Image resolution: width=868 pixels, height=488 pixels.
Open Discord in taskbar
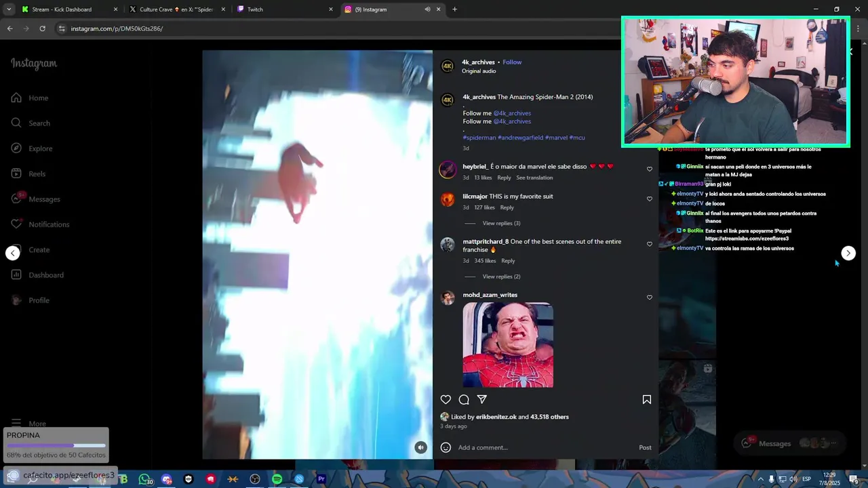tap(167, 479)
